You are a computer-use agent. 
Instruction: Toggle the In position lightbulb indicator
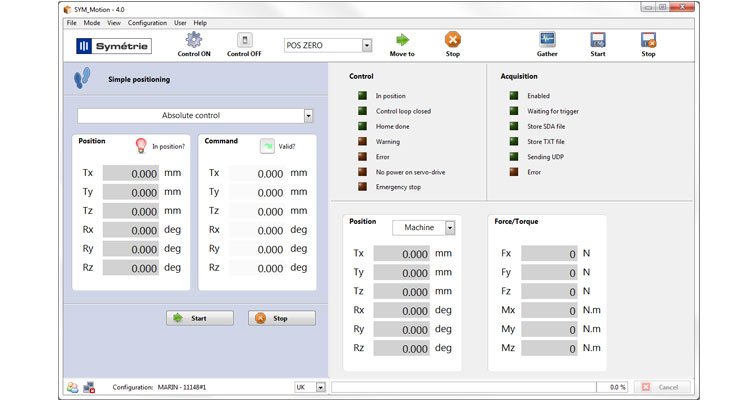[142, 146]
